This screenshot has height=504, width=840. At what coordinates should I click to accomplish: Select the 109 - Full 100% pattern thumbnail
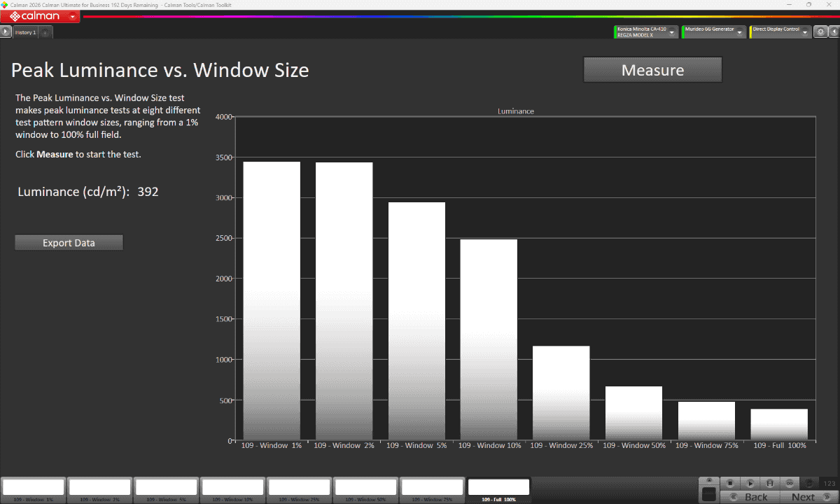pos(498,490)
